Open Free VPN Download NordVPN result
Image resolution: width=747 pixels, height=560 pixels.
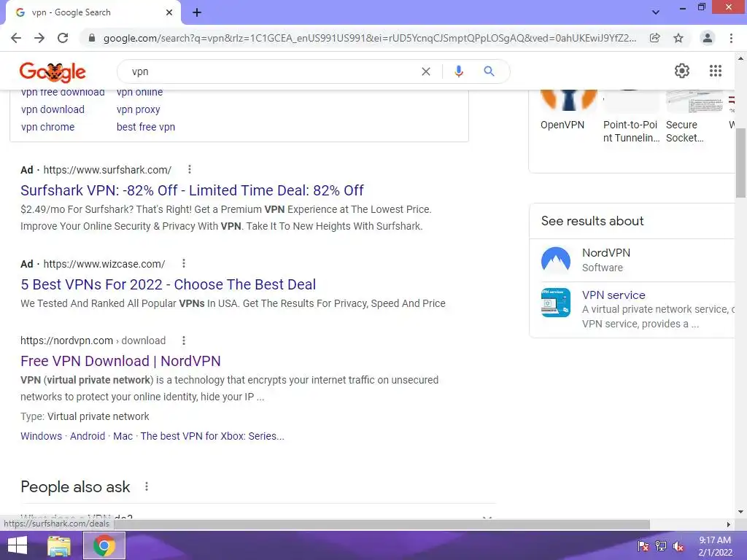point(120,361)
